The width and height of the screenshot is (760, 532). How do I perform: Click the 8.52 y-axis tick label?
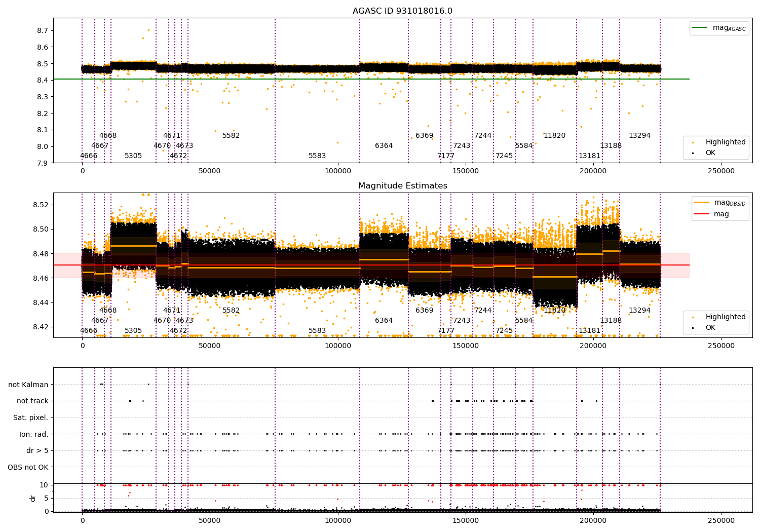click(x=41, y=205)
